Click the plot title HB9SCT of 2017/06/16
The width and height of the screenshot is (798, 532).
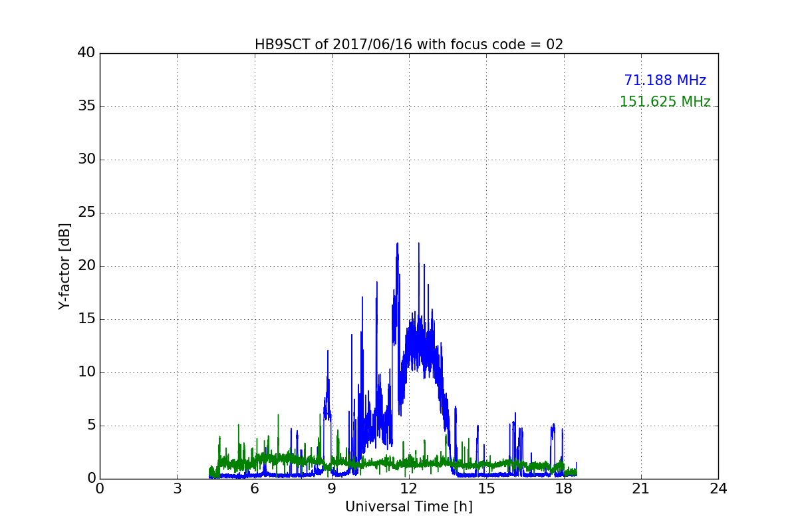tap(409, 45)
